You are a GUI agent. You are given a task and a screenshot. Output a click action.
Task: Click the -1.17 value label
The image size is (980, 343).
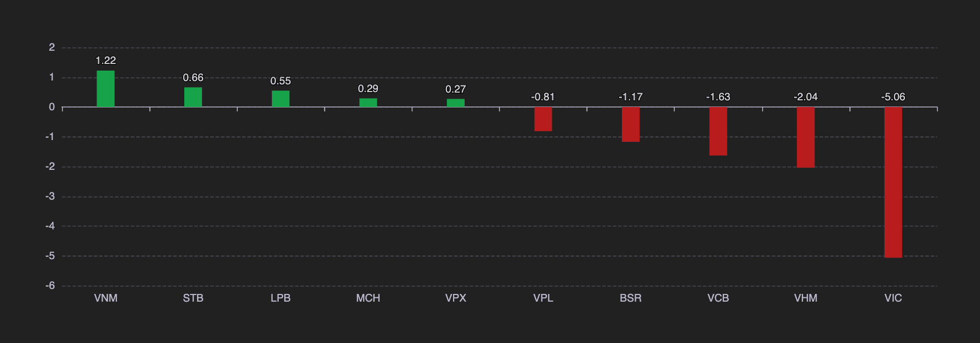point(631,97)
